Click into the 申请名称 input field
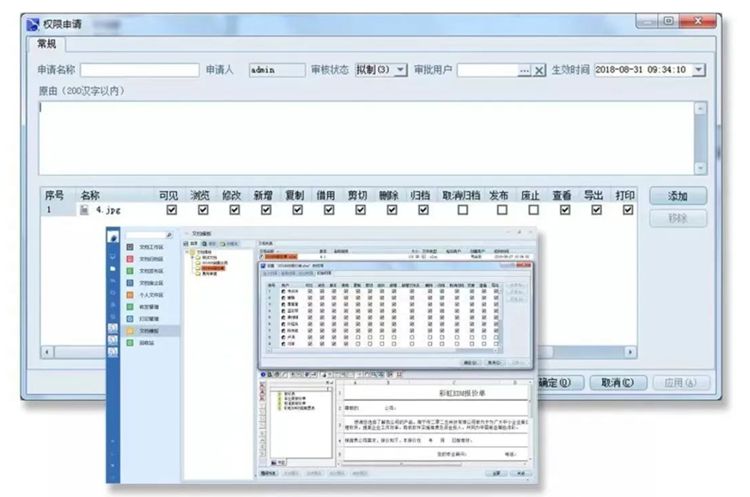The image size is (750, 497). click(139, 70)
